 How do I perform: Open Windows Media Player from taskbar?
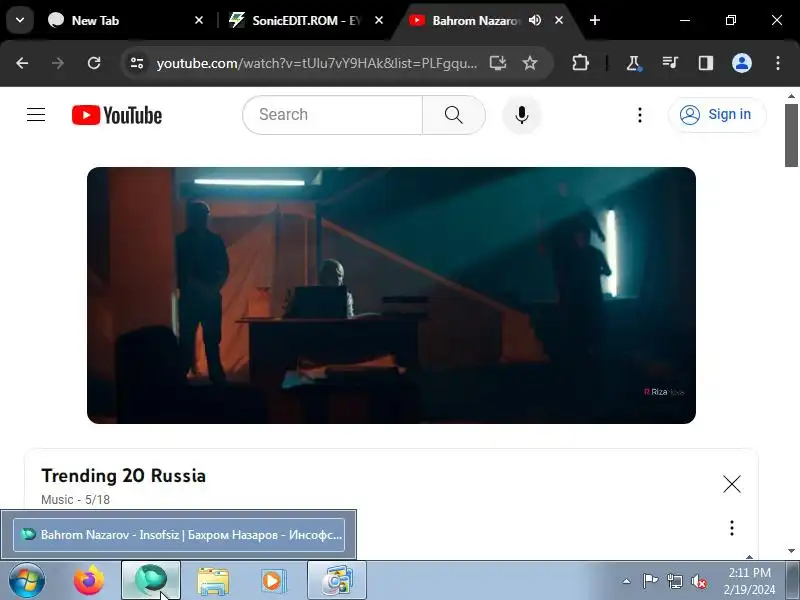click(274, 581)
